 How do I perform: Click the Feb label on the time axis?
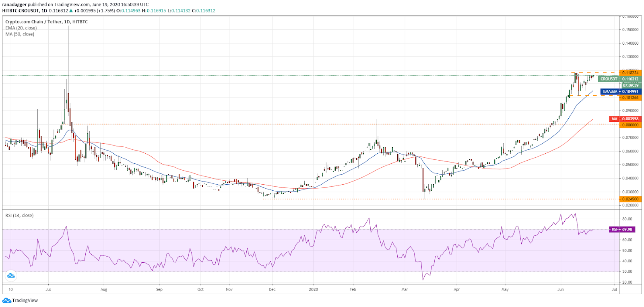click(x=353, y=290)
